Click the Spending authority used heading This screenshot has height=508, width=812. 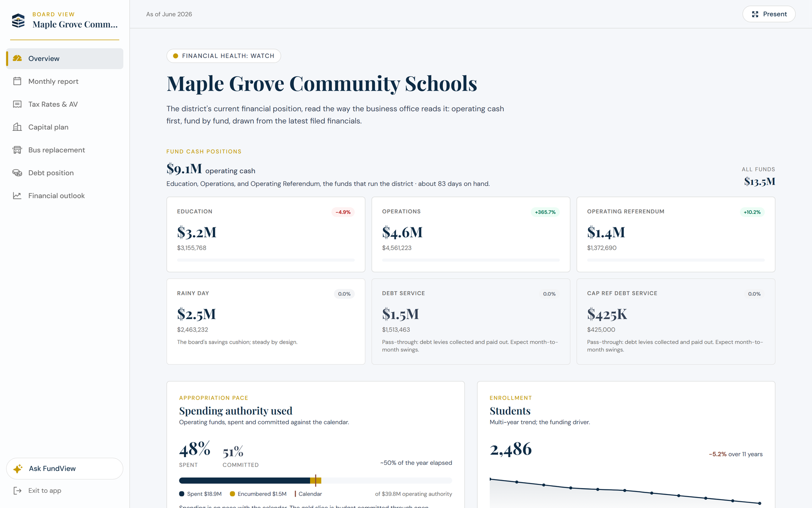point(236,411)
